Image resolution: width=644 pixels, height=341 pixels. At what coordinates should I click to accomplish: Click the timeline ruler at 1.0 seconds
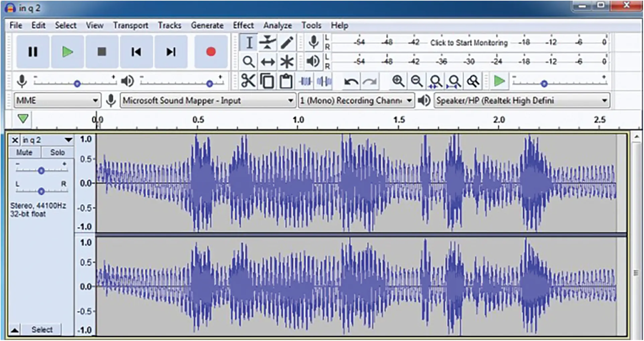point(298,120)
